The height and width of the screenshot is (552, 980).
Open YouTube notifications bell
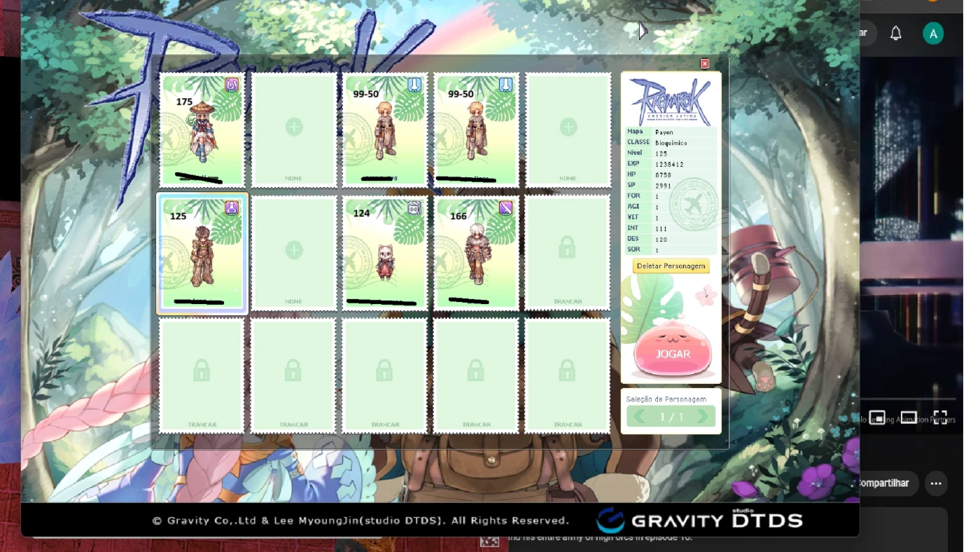click(x=896, y=33)
